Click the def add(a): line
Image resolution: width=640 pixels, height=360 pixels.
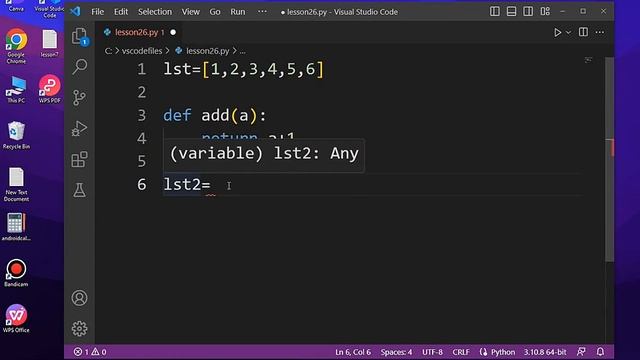point(215,116)
